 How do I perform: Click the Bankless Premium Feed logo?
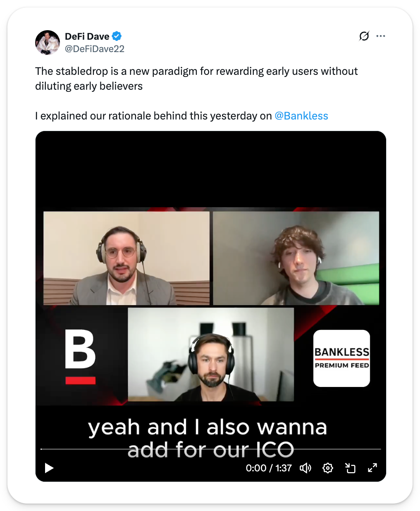pyautogui.click(x=341, y=358)
